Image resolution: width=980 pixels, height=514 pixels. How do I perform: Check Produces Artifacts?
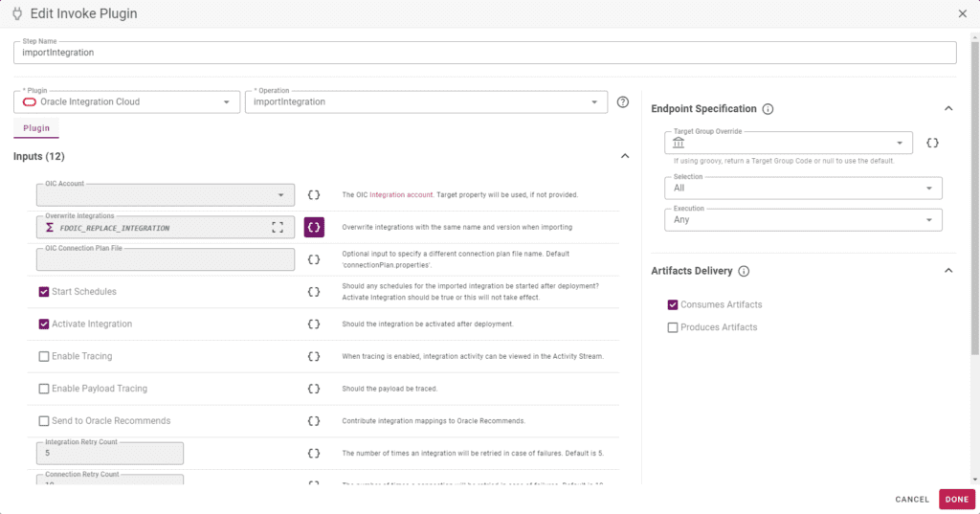click(x=673, y=327)
